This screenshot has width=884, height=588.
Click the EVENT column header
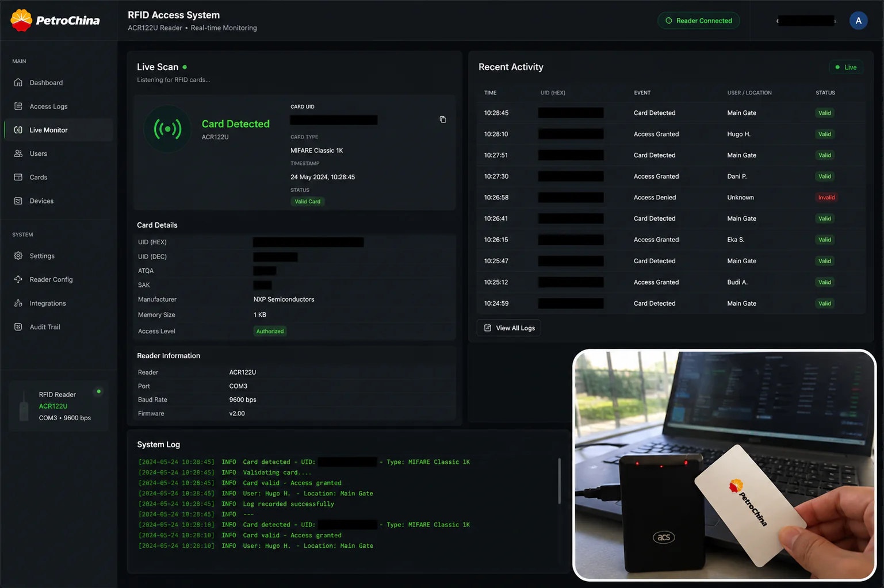point(642,93)
